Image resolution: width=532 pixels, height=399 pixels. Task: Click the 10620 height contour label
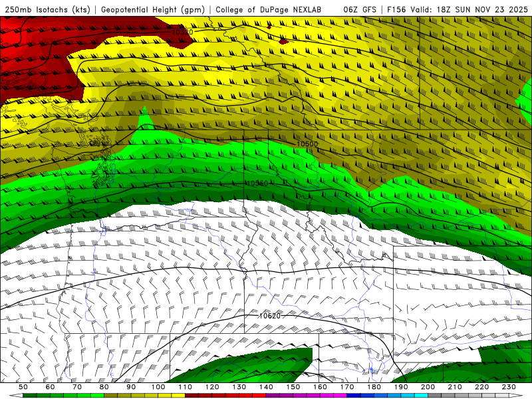coord(270,316)
